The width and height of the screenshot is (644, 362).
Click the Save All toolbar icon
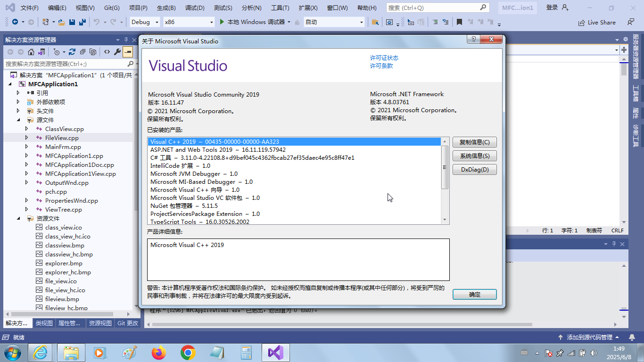click(x=82, y=22)
